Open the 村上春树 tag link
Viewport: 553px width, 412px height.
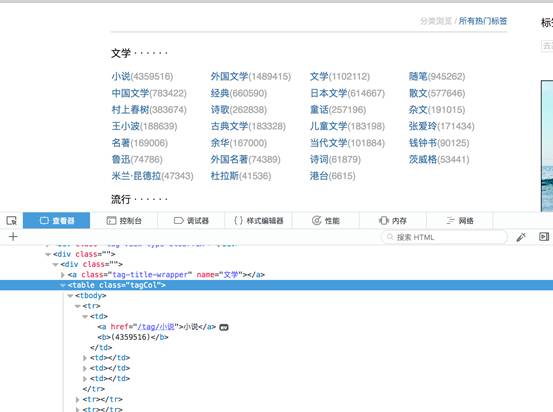click(130, 110)
